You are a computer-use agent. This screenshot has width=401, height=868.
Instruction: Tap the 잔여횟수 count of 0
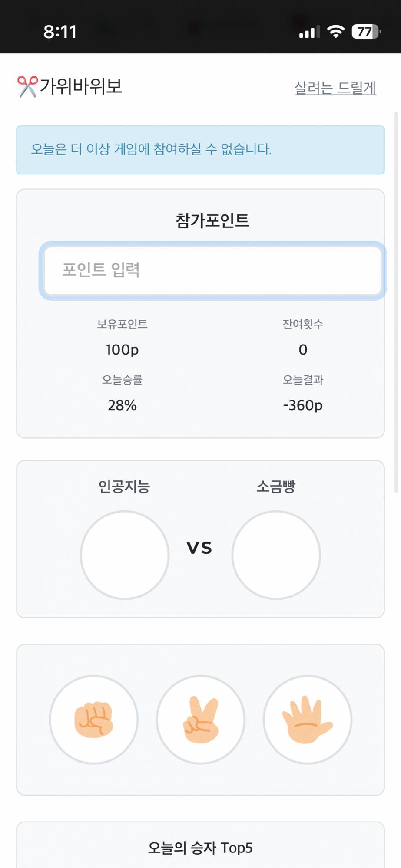(x=303, y=350)
